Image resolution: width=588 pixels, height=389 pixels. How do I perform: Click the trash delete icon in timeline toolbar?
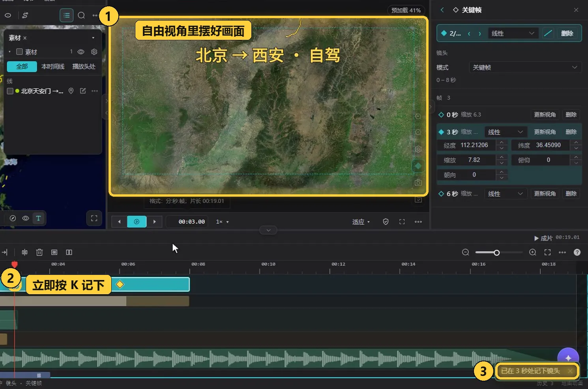coord(39,252)
